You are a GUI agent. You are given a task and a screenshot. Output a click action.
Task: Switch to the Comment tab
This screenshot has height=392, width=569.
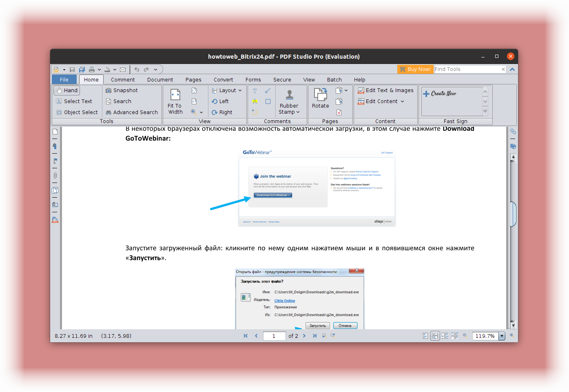(x=123, y=80)
